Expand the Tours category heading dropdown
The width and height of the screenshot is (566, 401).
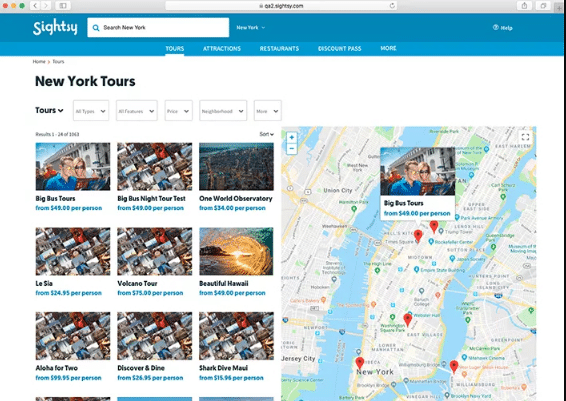click(49, 110)
